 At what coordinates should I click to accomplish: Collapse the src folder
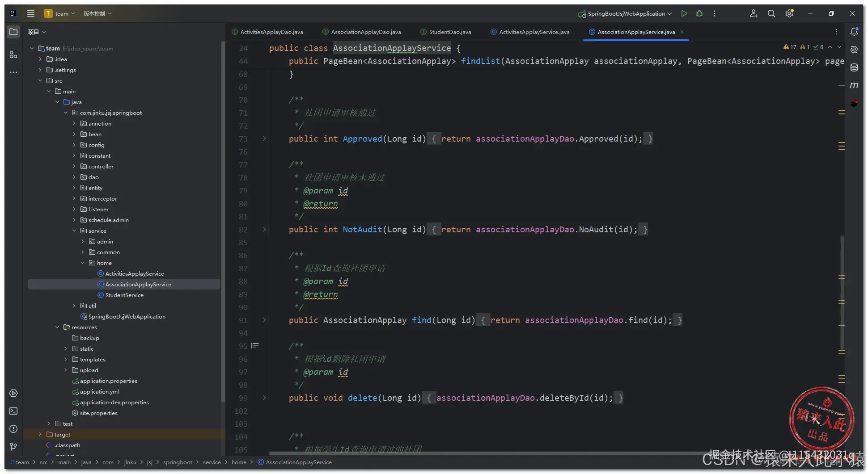(x=40, y=80)
